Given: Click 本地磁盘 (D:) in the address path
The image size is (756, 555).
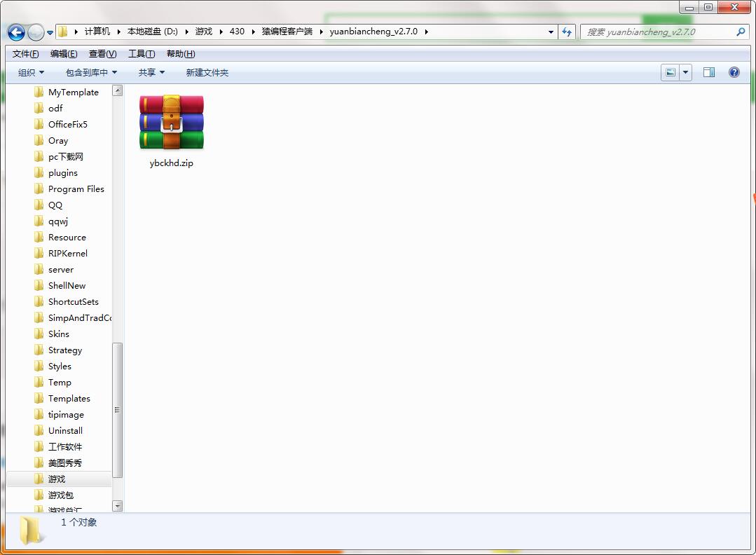Looking at the screenshot, I should tap(152, 32).
